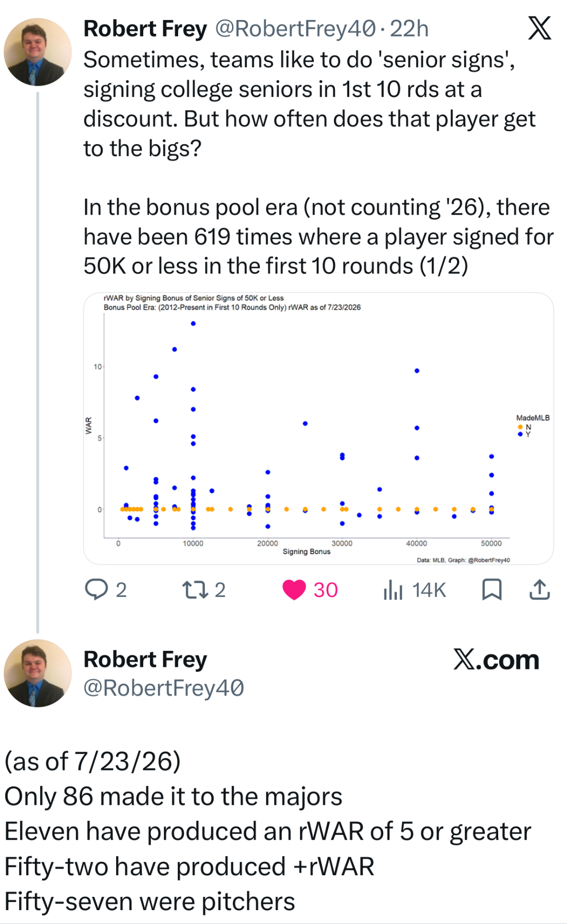This screenshot has height=924, width=567.
Task: Unlike the tweet via the pink heart
Action: tap(294, 590)
